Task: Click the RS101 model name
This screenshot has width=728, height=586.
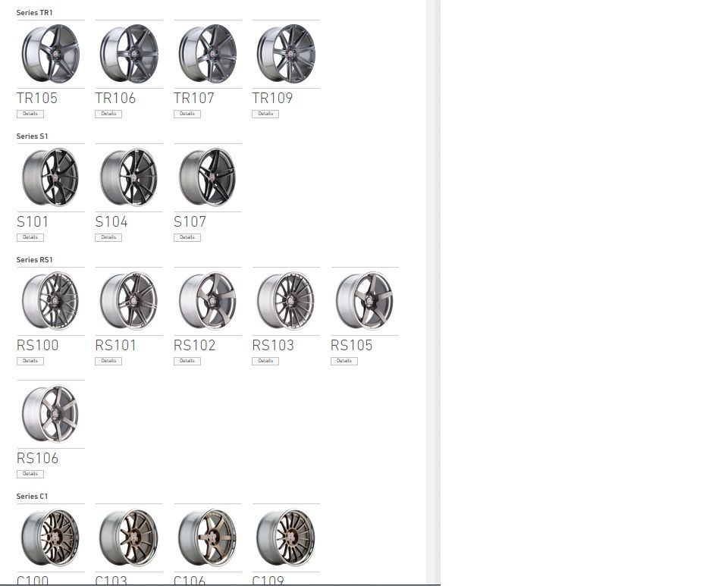Action: coord(115,345)
